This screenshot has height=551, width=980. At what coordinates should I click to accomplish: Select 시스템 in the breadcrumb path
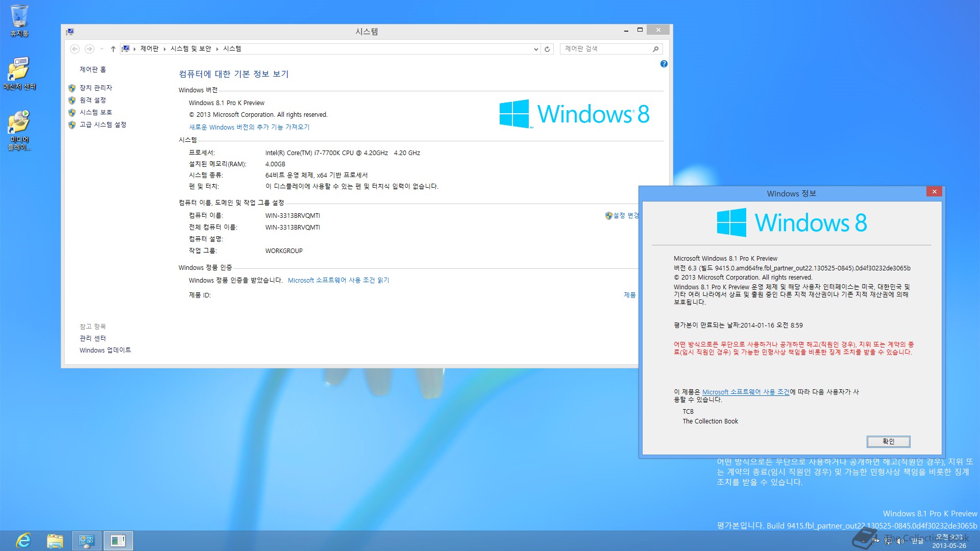coord(232,49)
